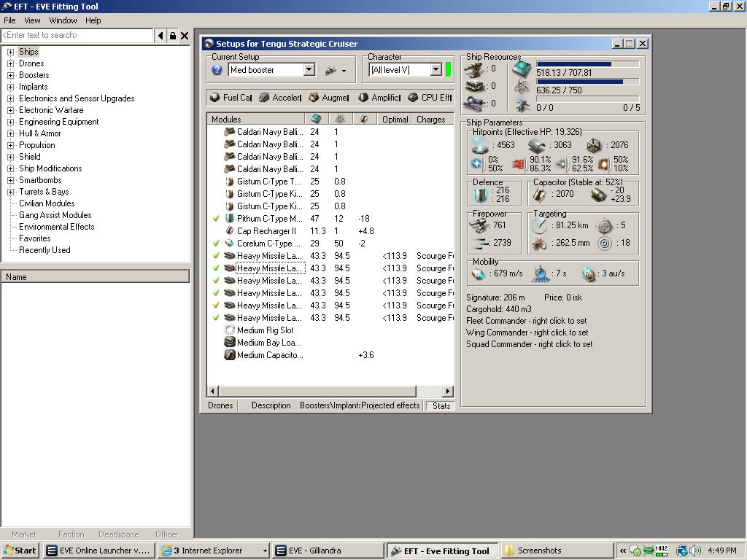This screenshot has width=747, height=560.
Task: Click the powergrid icon showing 636.25 / 750
Action: point(522,87)
